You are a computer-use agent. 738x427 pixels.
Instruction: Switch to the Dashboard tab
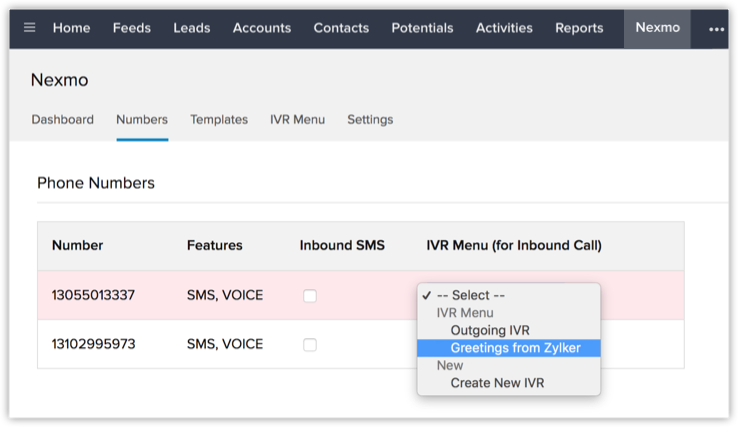(x=63, y=119)
